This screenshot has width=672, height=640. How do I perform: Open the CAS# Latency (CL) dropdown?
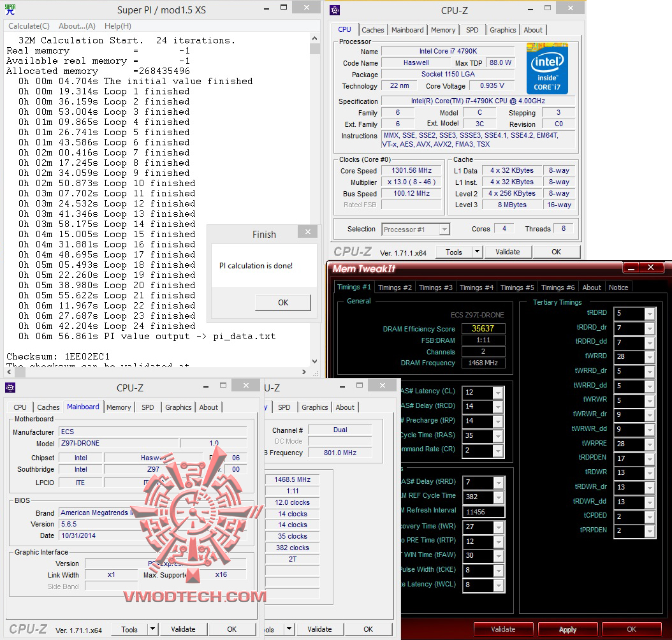498,393
